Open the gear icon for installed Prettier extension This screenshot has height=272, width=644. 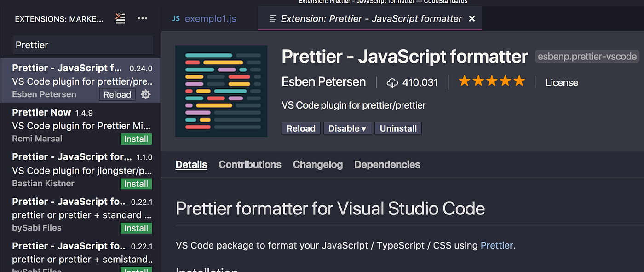145,94
